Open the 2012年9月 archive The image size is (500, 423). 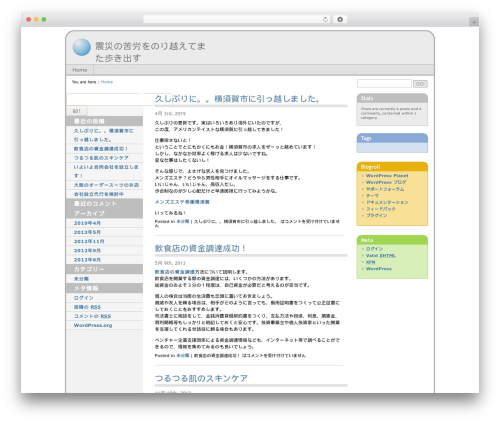click(87, 250)
